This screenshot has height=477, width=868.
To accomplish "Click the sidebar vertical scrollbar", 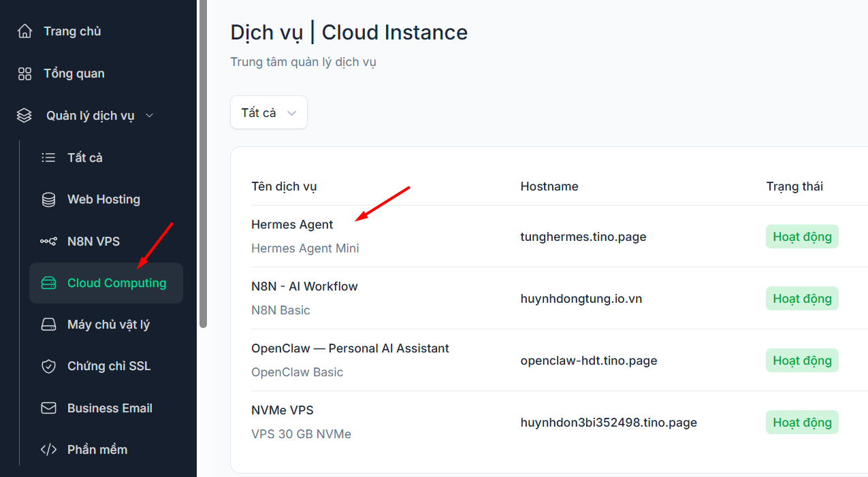I will 203,163.
